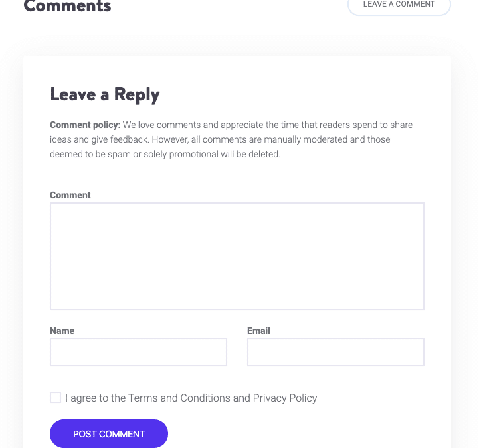The image size is (479, 448).
Task: Open the Terms and Conditions link
Action: click(x=179, y=398)
